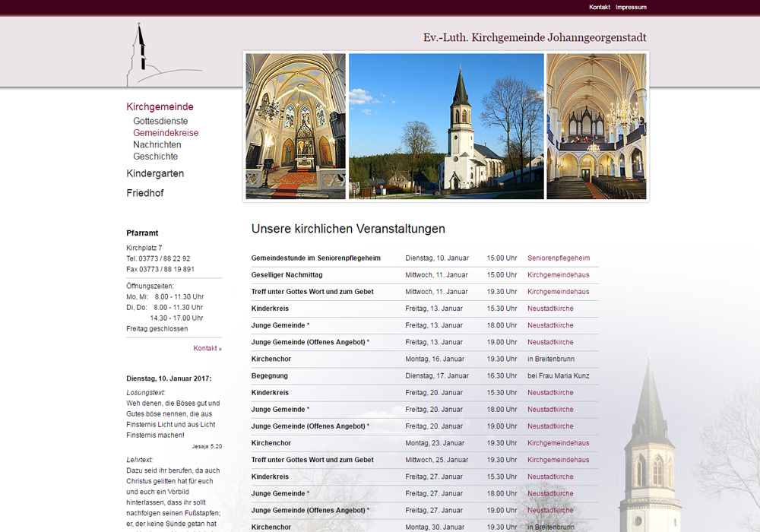Click the phone number 'Tel. 03773 / 88 22 92'
Screen dimensions: 760x532
pyautogui.click(x=159, y=258)
